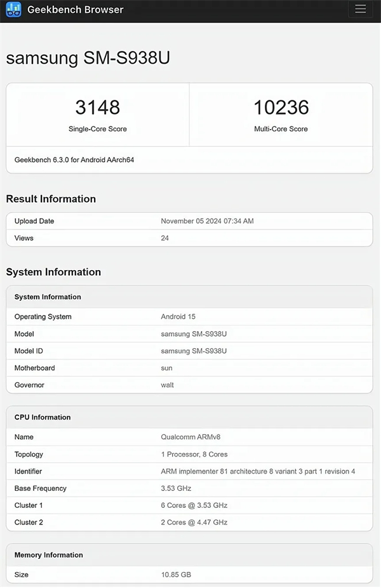
Task: Select the Base Frequency value 3.53 GHz
Action: click(176, 489)
